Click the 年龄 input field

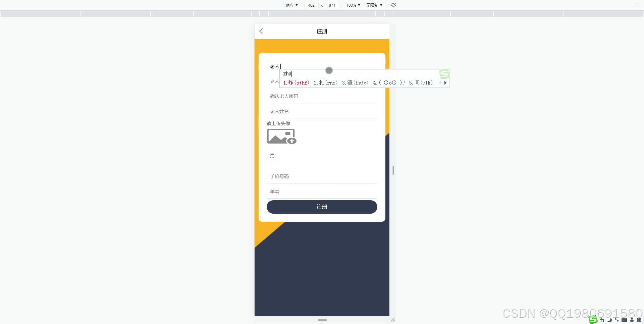[x=322, y=192]
